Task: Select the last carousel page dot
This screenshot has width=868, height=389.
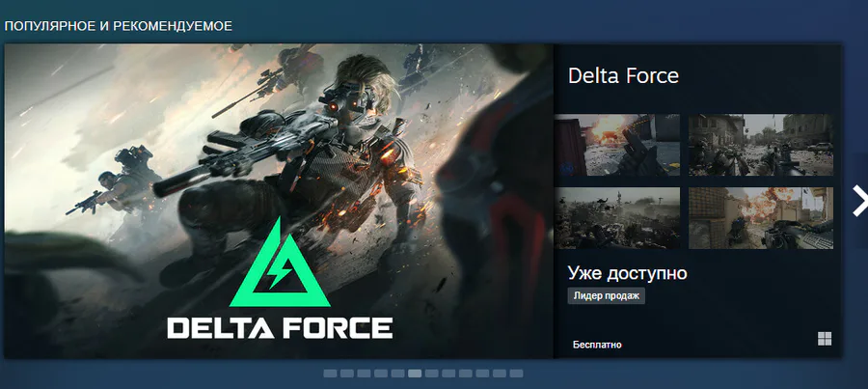Action: (x=517, y=374)
